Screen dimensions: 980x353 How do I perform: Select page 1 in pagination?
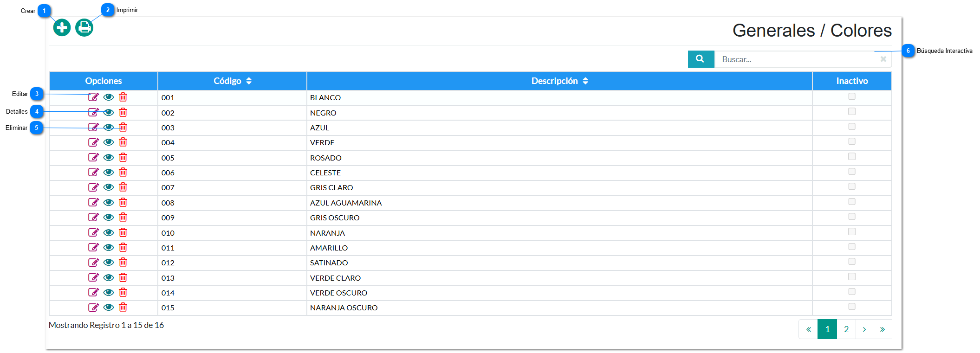coord(827,329)
